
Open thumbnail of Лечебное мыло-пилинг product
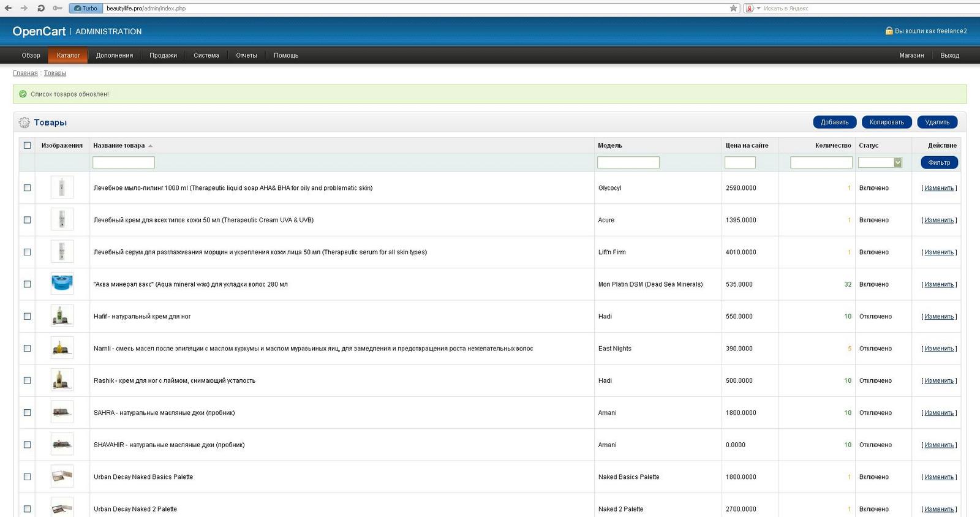coord(62,187)
